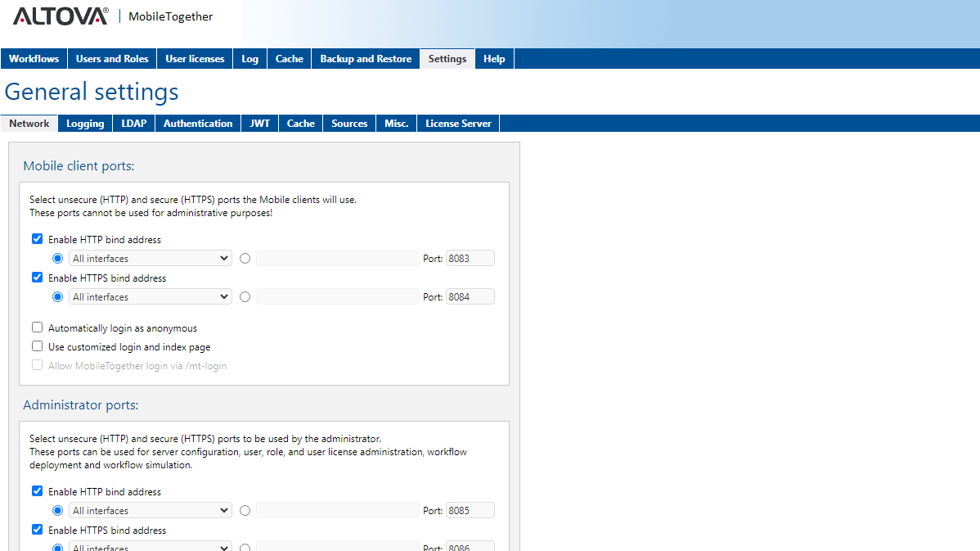Switch to Backup and Restore tab

pyautogui.click(x=366, y=59)
